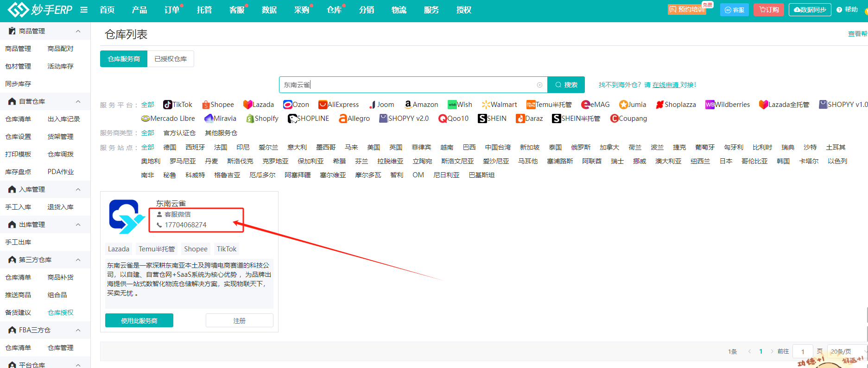Select the Ozon platform filter
Screen dimensions: 868x368
coord(296,105)
